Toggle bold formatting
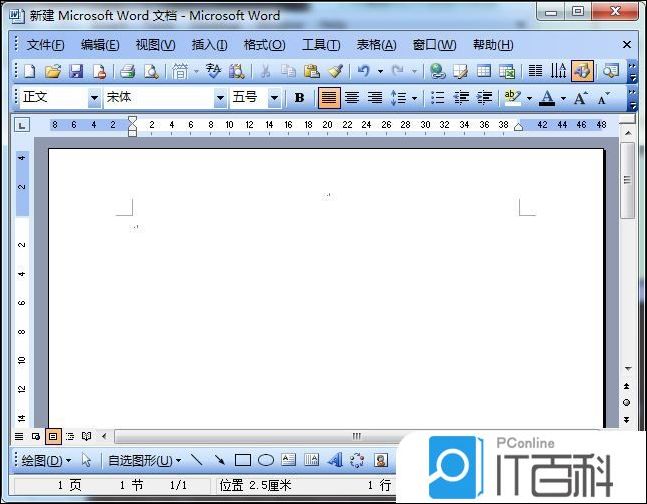 [300, 97]
